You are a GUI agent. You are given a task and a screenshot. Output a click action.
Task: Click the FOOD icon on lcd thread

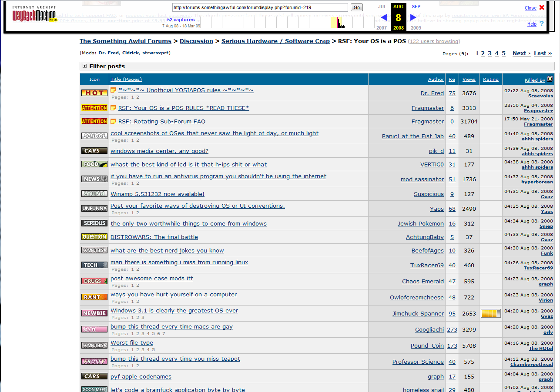[94, 164]
